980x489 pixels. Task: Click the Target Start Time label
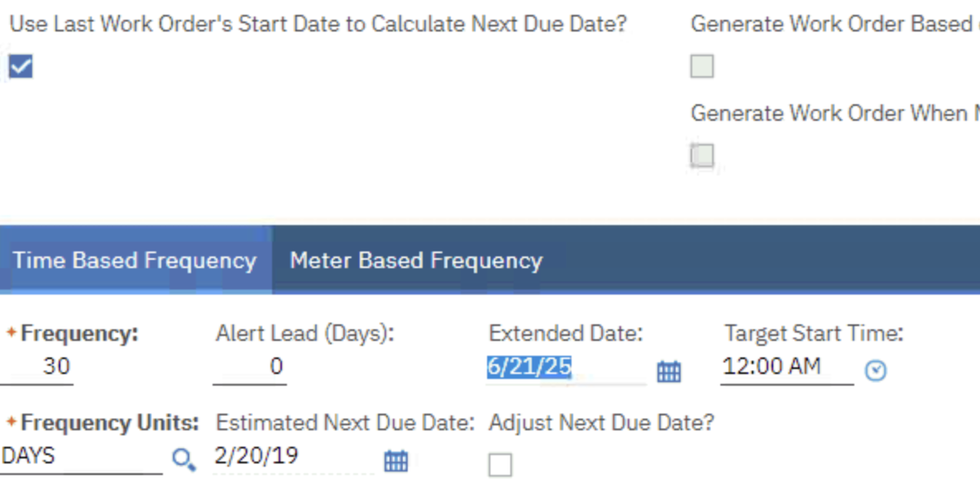click(813, 333)
